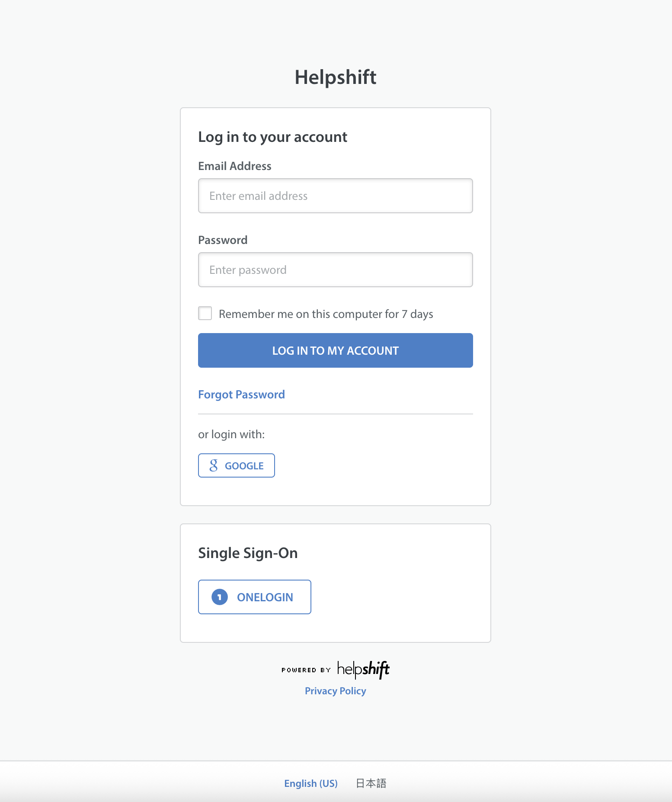Click the "or login with:" text
The width and height of the screenshot is (672, 802).
(x=231, y=434)
